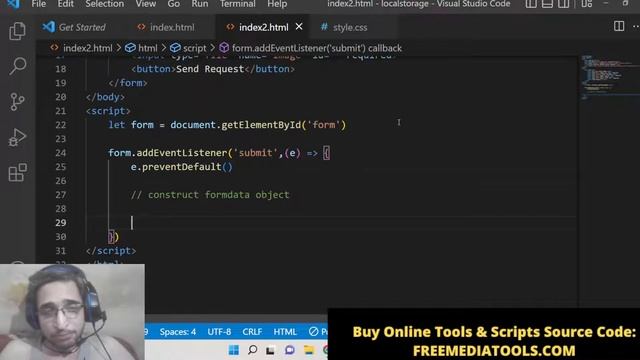
Task: Expand the script breadcrumb segment
Action: [x=195, y=48]
